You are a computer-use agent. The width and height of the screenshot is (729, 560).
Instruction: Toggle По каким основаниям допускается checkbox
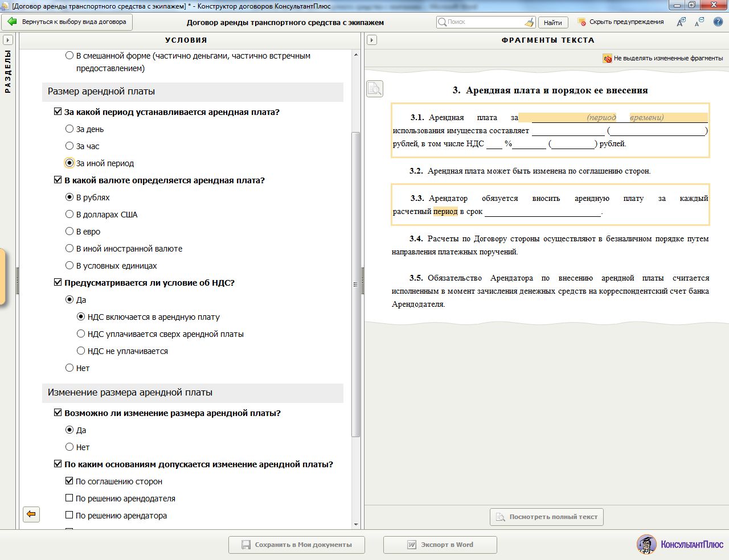58,464
